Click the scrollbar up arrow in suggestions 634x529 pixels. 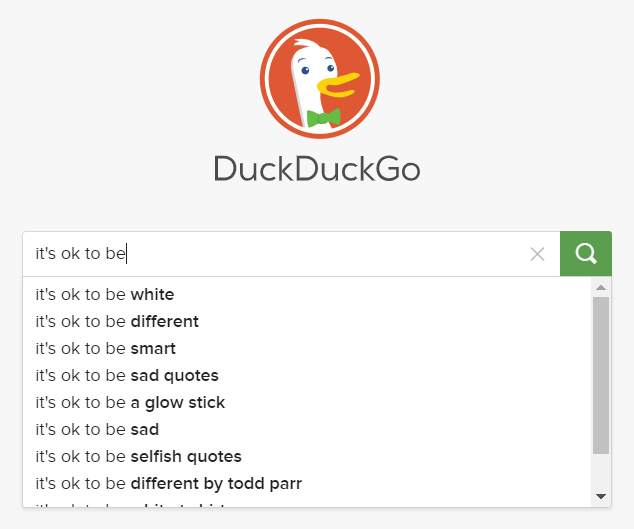click(601, 288)
